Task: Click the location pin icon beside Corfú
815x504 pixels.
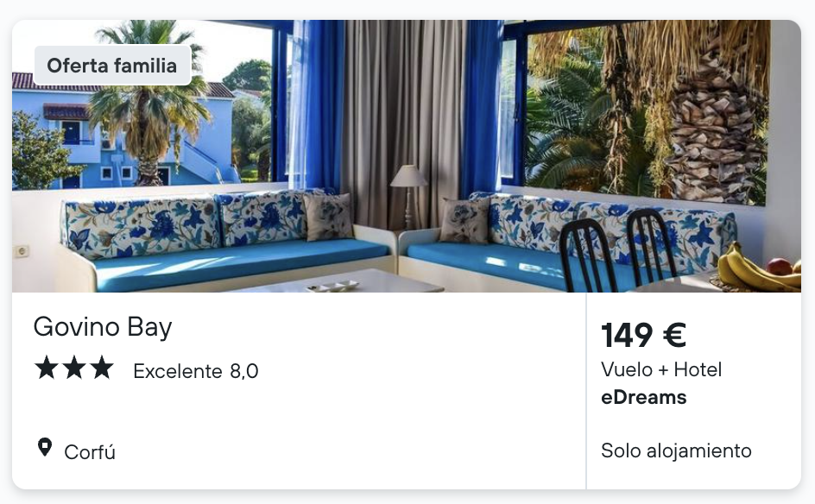Action: point(45,447)
